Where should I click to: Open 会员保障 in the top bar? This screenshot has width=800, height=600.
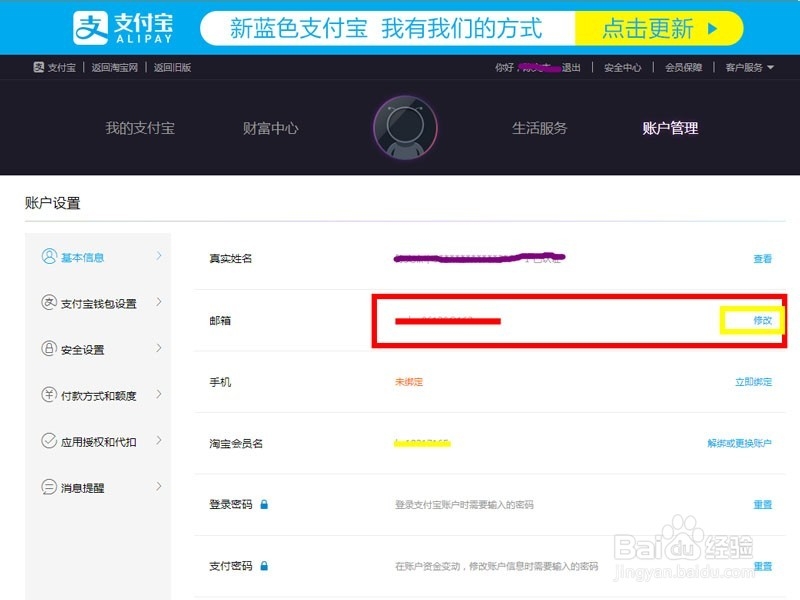pos(683,67)
